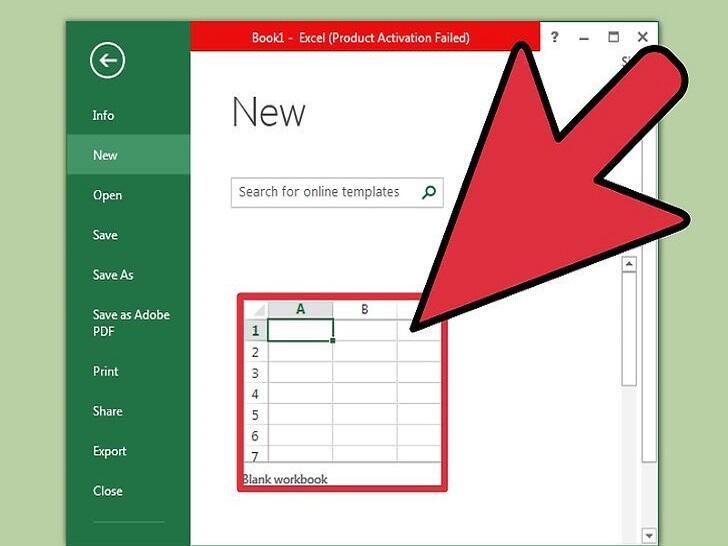Click the scrollbar down arrow

[649, 535]
